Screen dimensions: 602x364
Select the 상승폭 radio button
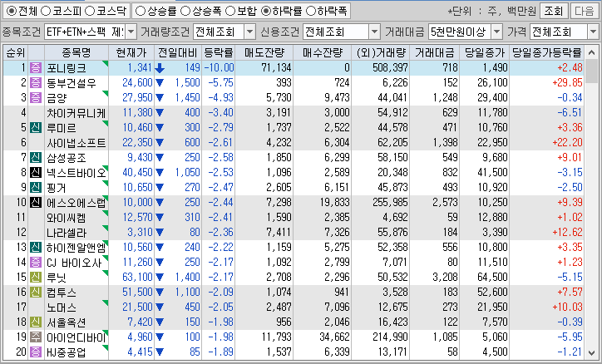[x=185, y=11]
